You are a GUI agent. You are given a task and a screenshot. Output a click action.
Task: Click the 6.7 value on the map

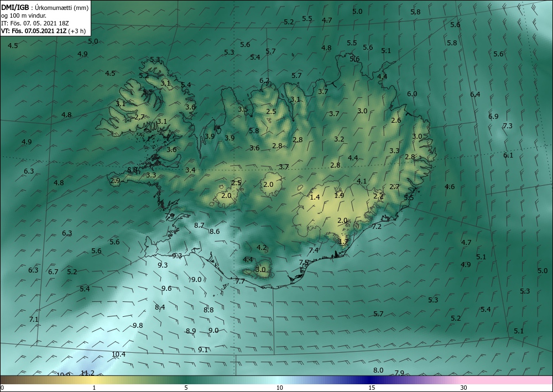[53, 272]
